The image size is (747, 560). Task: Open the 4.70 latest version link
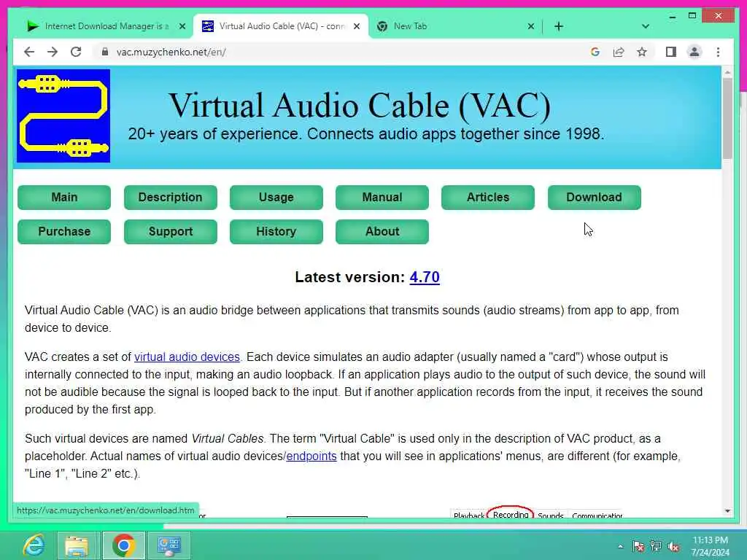pos(425,277)
